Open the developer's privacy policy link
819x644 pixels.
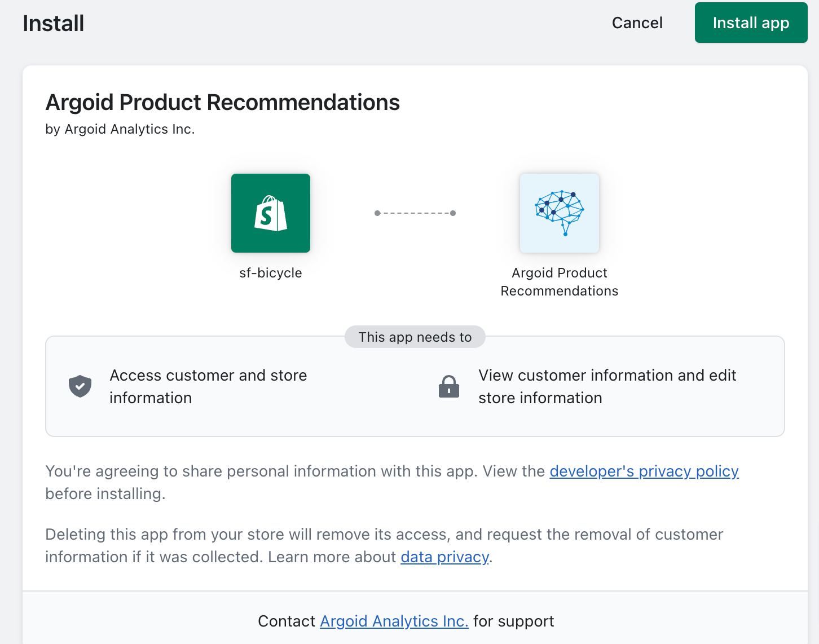tap(644, 471)
